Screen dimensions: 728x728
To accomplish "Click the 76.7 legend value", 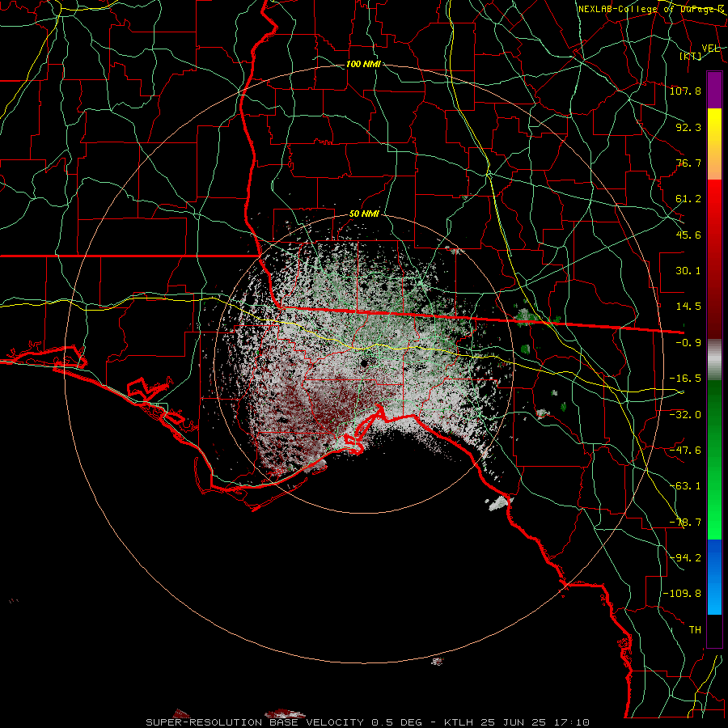I will (688, 163).
